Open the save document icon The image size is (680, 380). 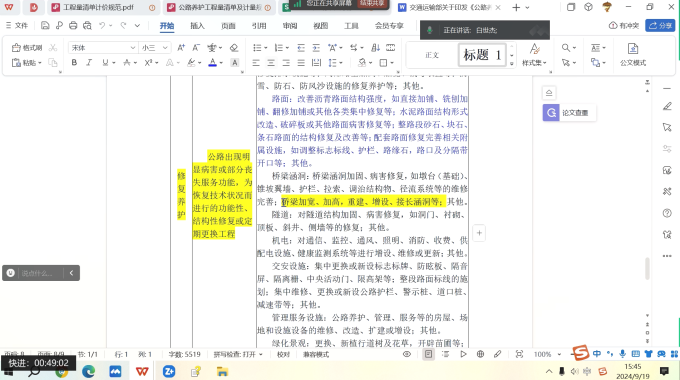click(x=45, y=26)
